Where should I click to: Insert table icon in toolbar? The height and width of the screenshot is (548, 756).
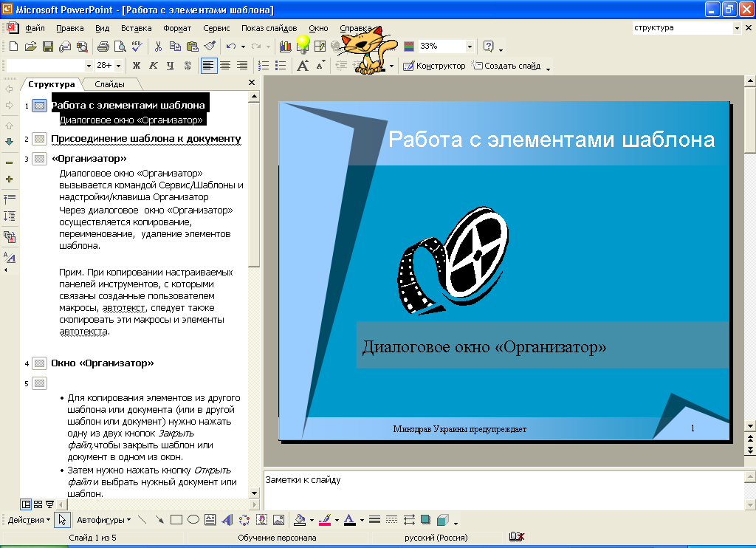point(320,47)
